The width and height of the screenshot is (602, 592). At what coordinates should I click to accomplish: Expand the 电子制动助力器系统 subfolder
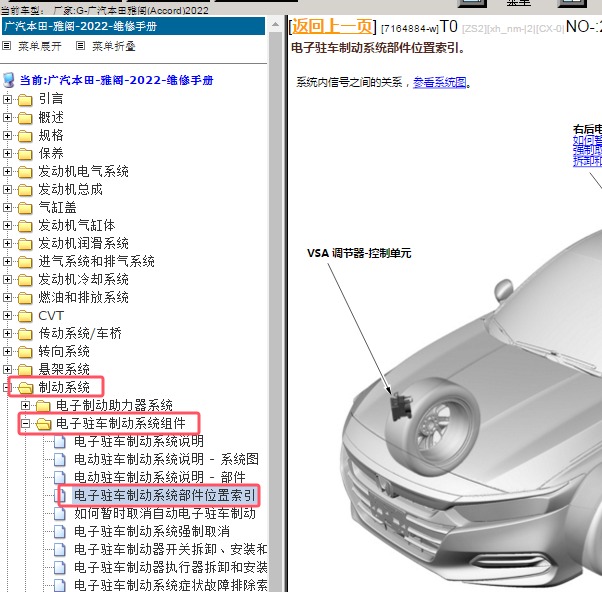(25, 405)
